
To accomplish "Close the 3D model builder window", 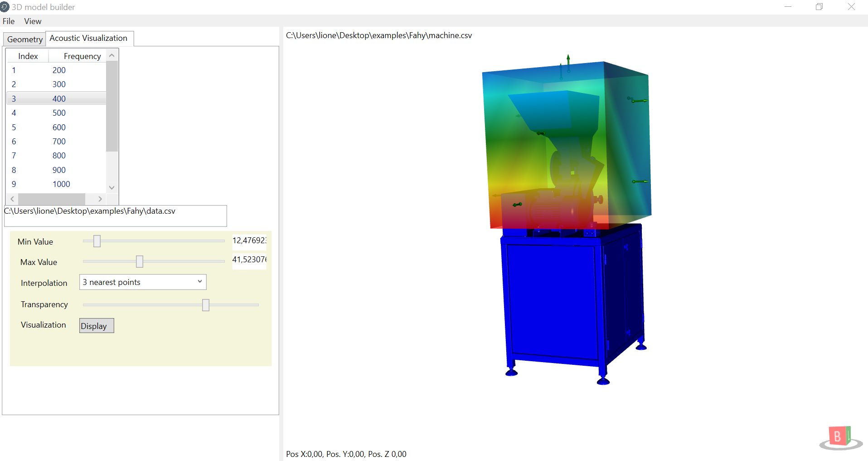I will click(851, 7).
